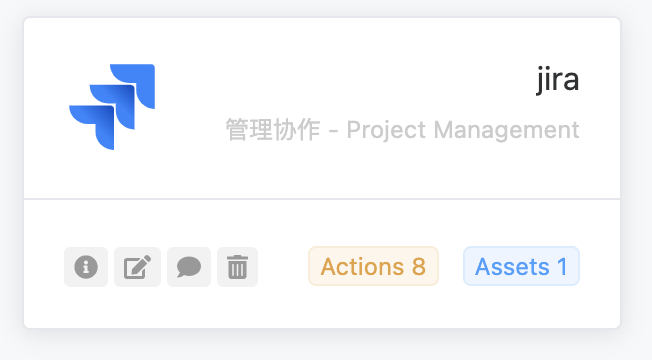Remove the jira app card
The image size is (652, 360).
(x=237, y=267)
